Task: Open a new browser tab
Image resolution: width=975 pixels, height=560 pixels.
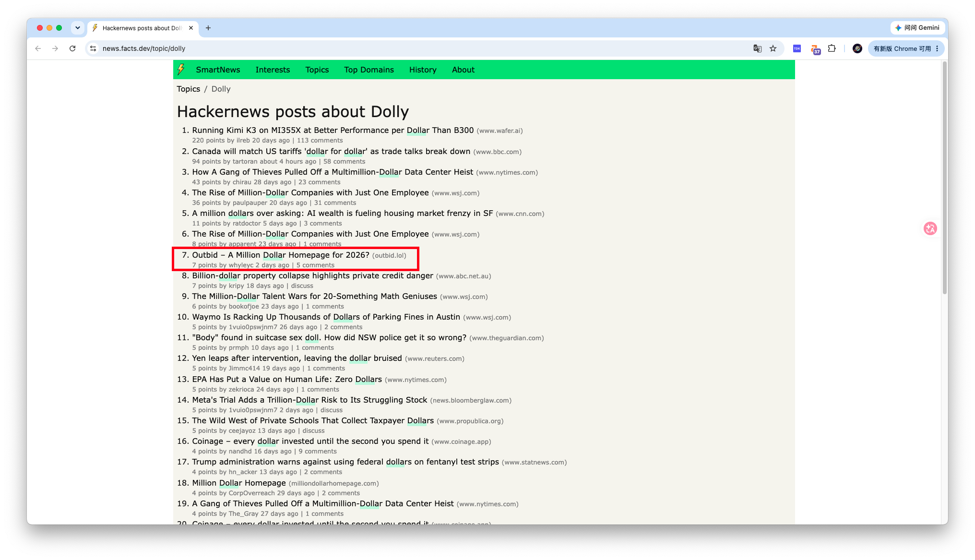Action: pyautogui.click(x=208, y=28)
